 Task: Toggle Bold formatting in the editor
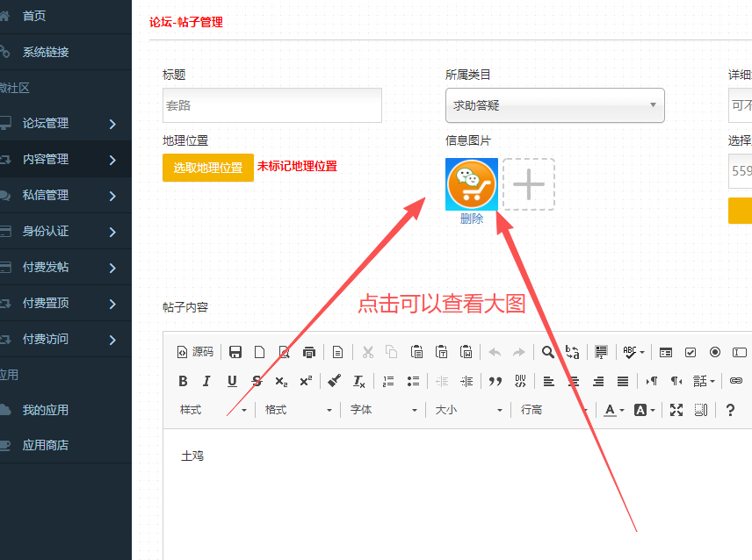(183, 381)
